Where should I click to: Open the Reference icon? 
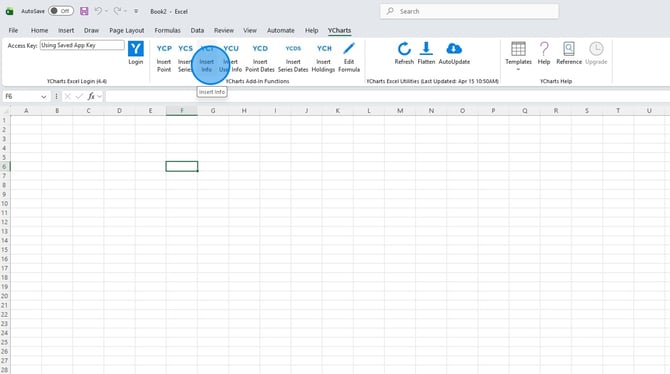click(569, 49)
